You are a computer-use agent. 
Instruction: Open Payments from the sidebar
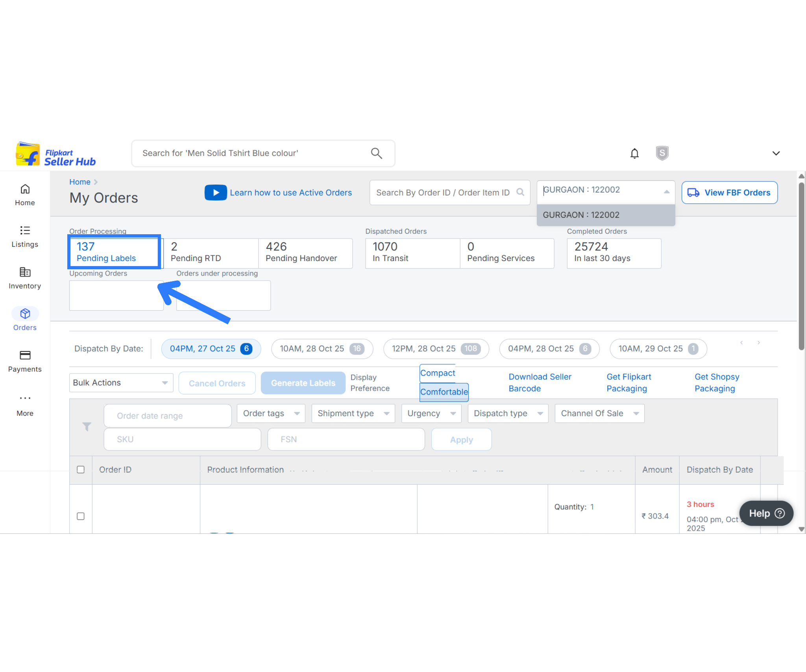coord(25,361)
